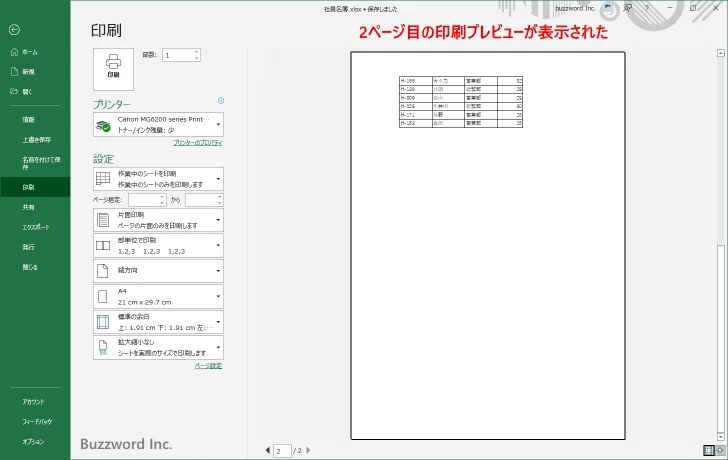Go to previous preview page
The width and height of the screenshot is (728, 460).
point(268,450)
